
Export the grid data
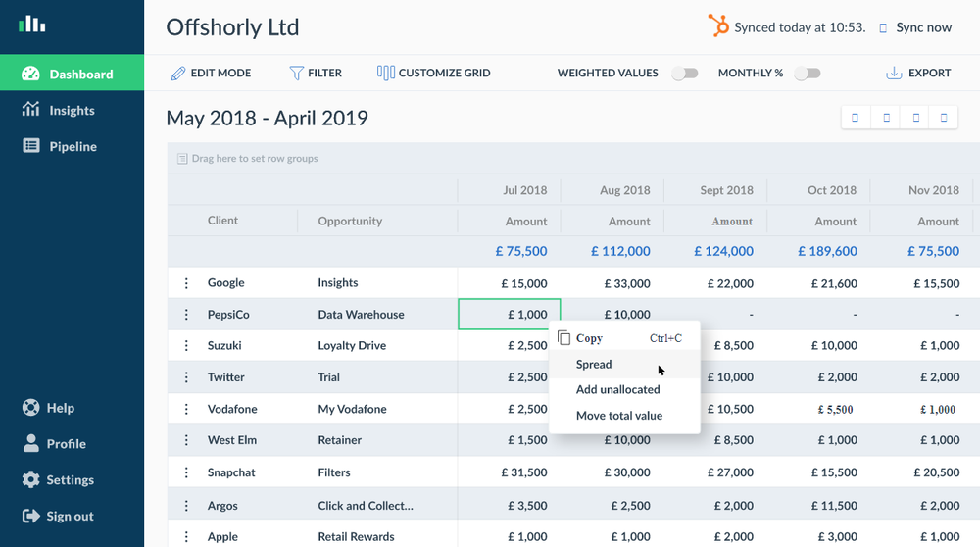pyautogui.click(x=919, y=74)
